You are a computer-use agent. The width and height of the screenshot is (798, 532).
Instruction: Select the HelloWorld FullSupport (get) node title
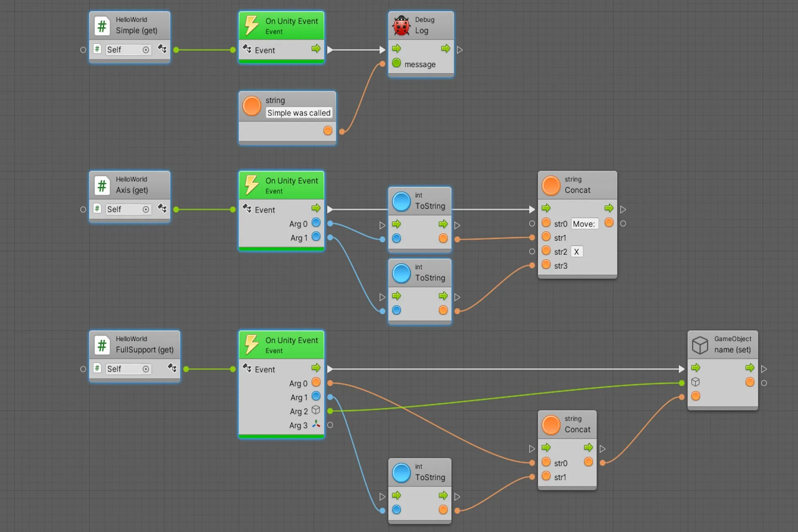pos(144,349)
